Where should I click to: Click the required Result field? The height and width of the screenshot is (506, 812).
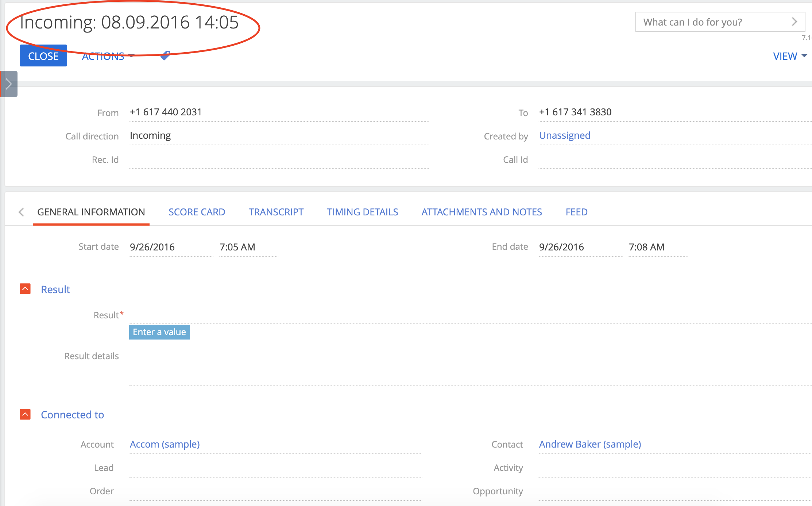click(x=471, y=315)
